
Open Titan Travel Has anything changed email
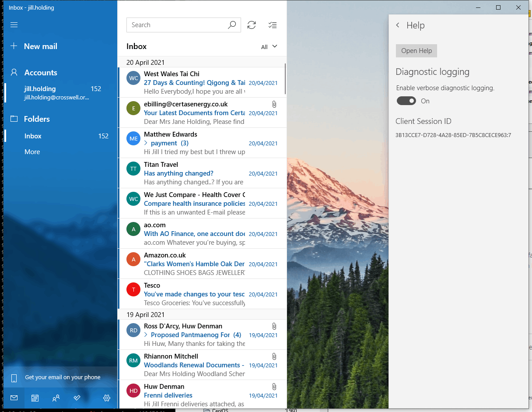202,173
